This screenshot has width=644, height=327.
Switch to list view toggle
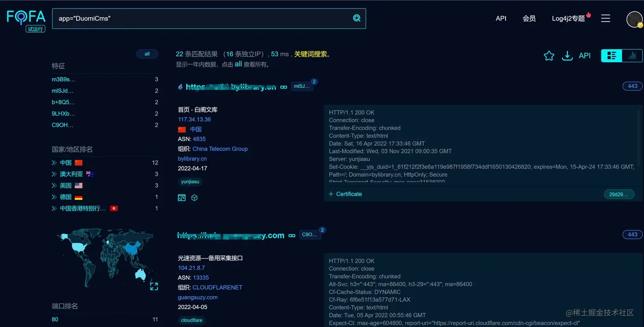coord(612,56)
